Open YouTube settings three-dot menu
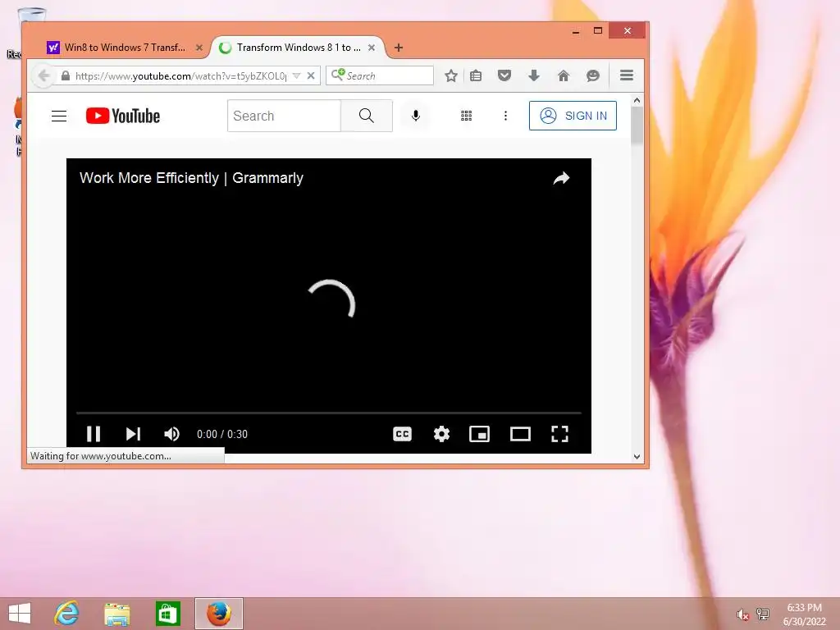 click(505, 116)
